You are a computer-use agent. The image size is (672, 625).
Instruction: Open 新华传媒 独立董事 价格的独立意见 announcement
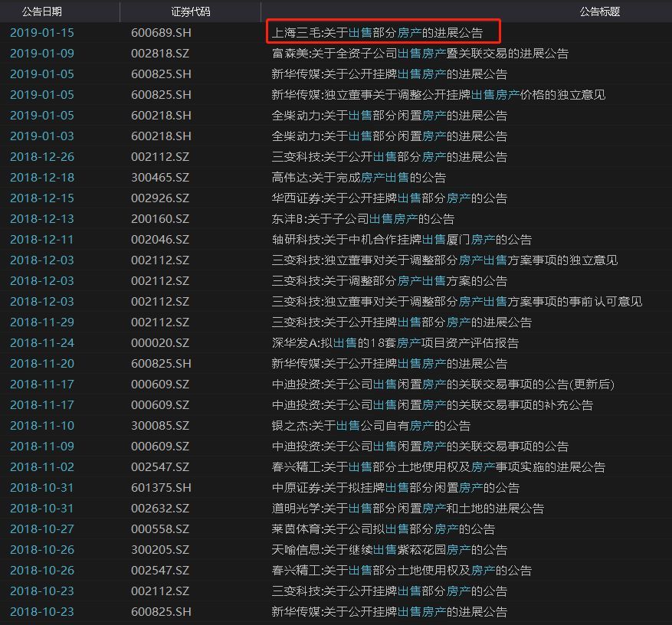pyautogui.click(x=438, y=95)
